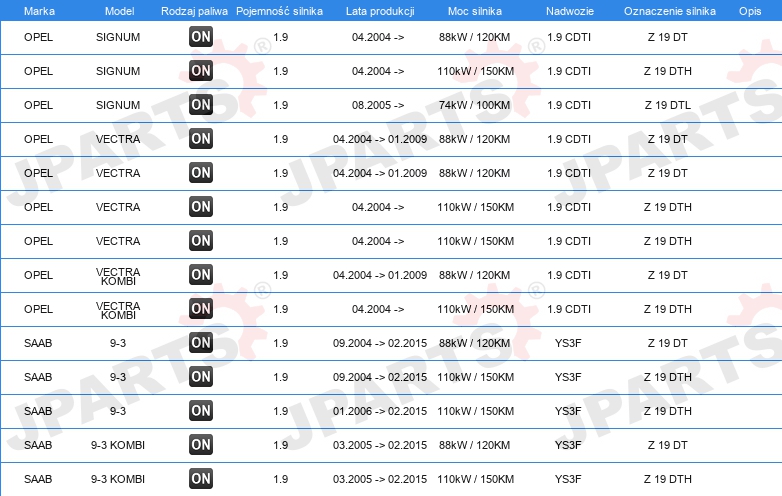The height and width of the screenshot is (496, 782).
Task: Select the '08.2005 ->' production date cell
Action: (x=378, y=105)
